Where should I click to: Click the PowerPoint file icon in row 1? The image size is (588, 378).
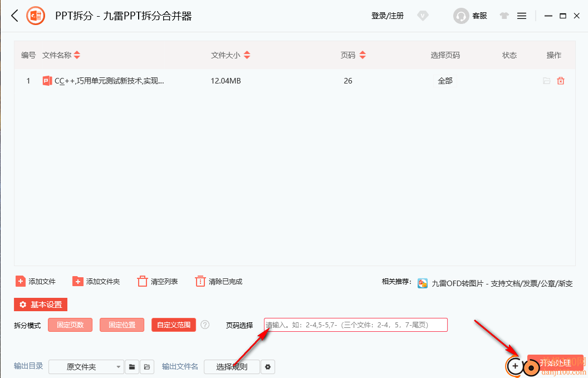point(47,81)
